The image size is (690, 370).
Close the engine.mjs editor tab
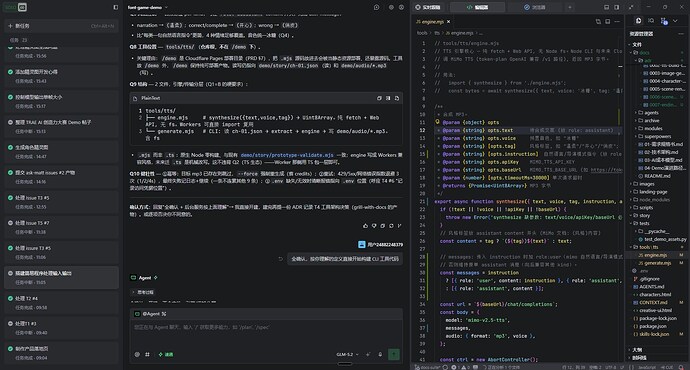[448, 22]
